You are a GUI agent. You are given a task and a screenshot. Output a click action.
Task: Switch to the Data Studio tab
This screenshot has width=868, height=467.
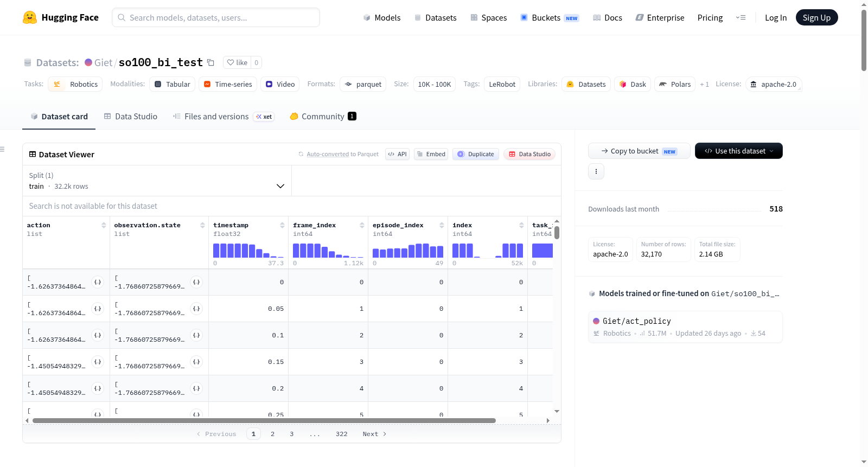pyautogui.click(x=131, y=117)
